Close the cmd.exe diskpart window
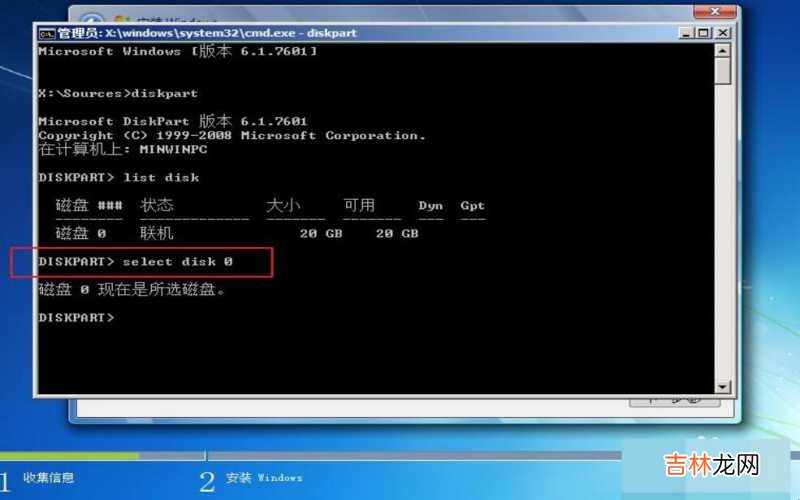 [x=722, y=33]
